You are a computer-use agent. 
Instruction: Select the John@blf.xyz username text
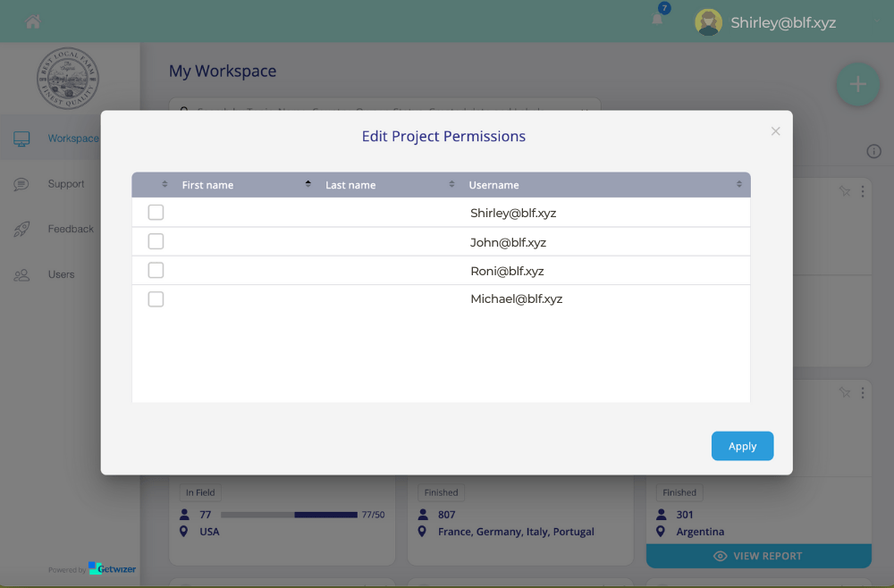508,243
